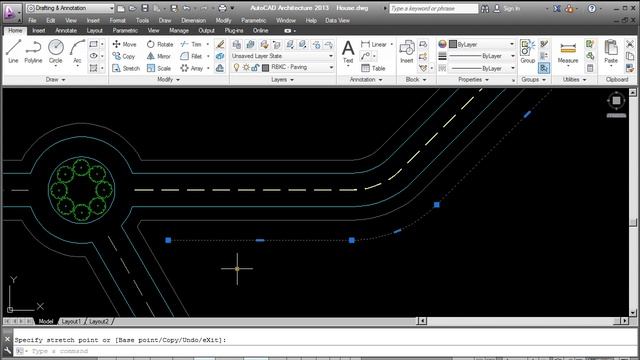This screenshot has width=640, height=360.
Task: Click the Group objects tool
Action: tap(527, 52)
